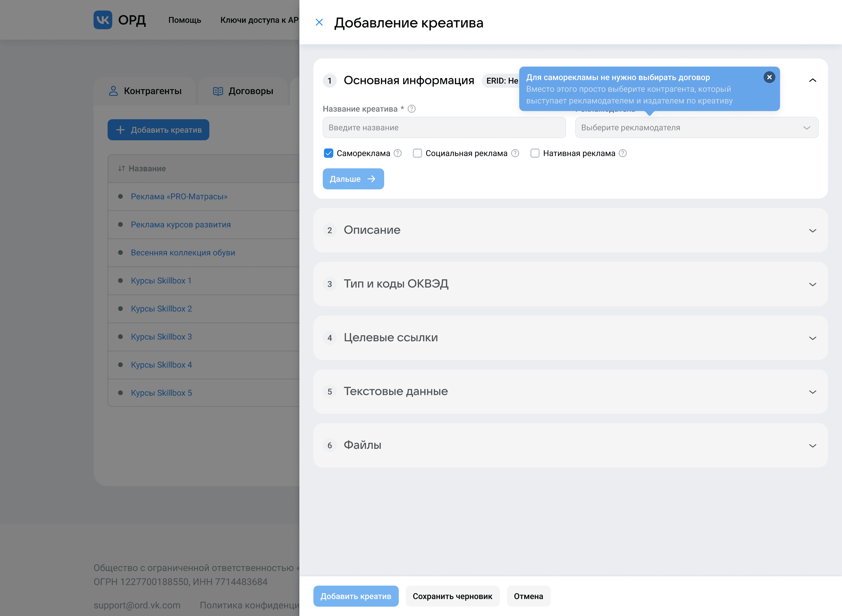
Task: Click help icon beside Нативная реклама
Action: coord(623,153)
